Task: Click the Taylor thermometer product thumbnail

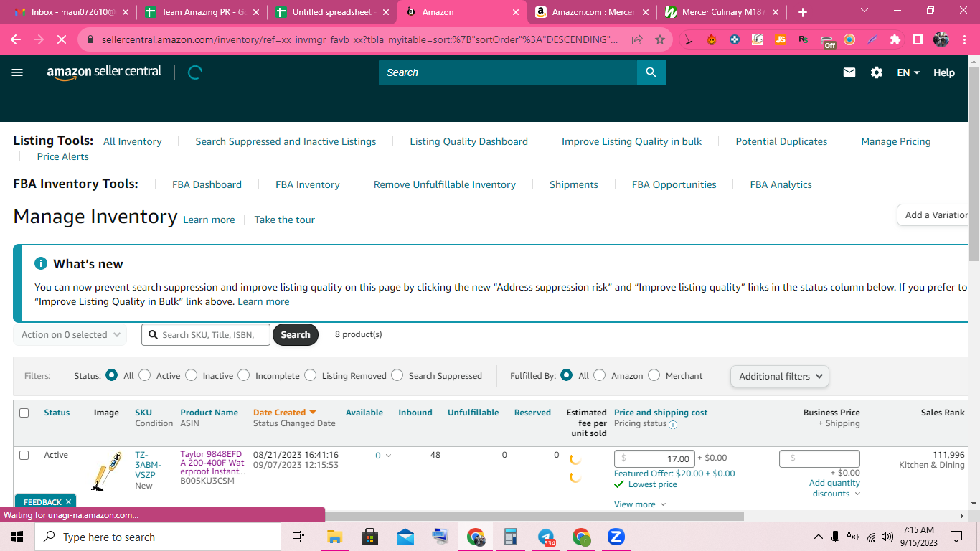Action: click(106, 471)
